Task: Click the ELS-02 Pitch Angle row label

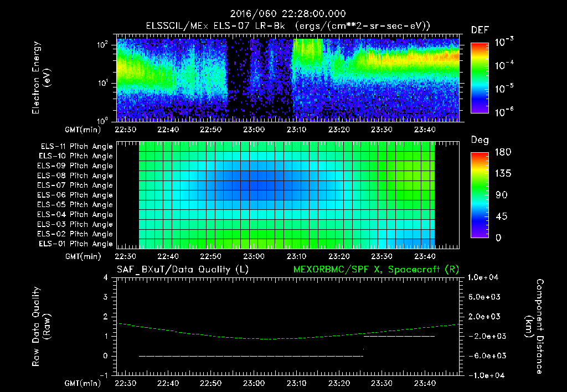Action: coord(75,234)
